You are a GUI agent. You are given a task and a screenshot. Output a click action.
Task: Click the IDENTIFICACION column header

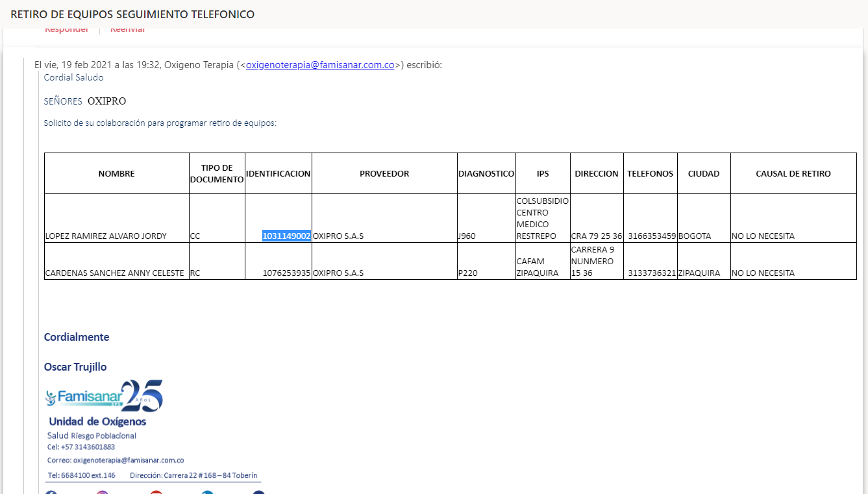pos(279,174)
